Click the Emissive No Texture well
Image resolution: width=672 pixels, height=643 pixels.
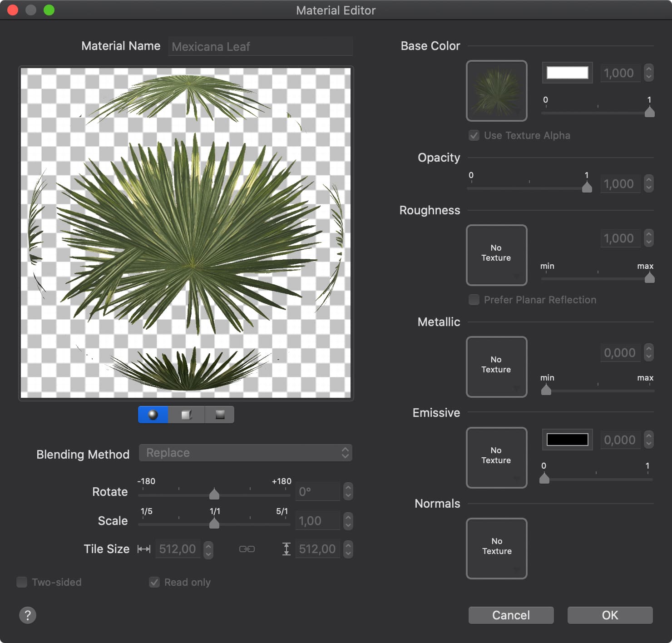(497, 458)
